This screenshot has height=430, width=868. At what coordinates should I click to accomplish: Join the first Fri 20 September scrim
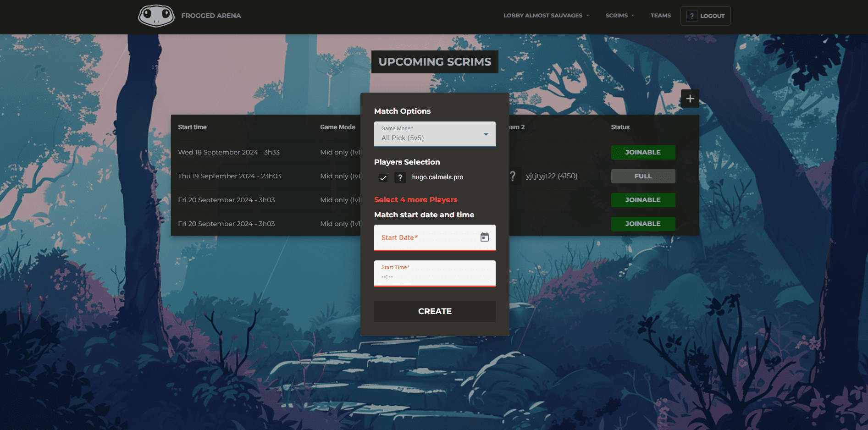tap(643, 200)
